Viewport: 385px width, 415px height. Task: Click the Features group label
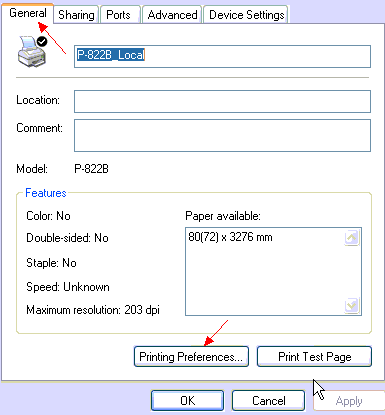46,193
